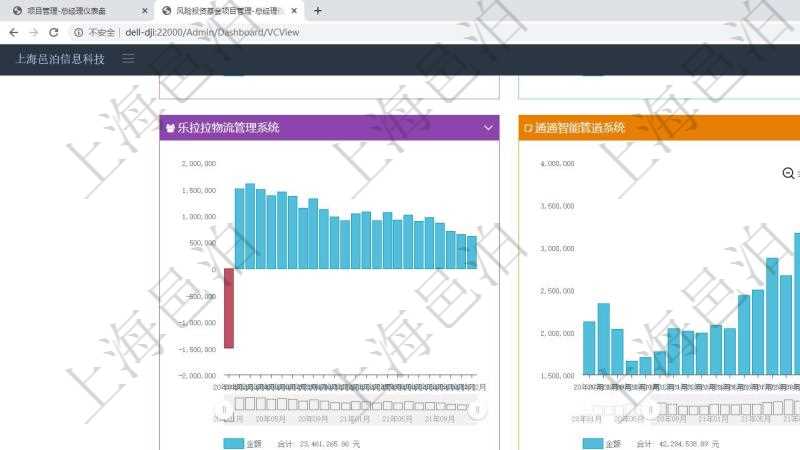
Task: Reload the current page
Action: pos(54,32)
